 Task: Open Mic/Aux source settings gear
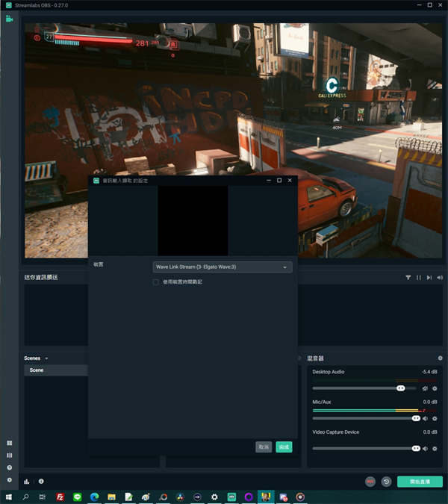(x=435, y=418)
